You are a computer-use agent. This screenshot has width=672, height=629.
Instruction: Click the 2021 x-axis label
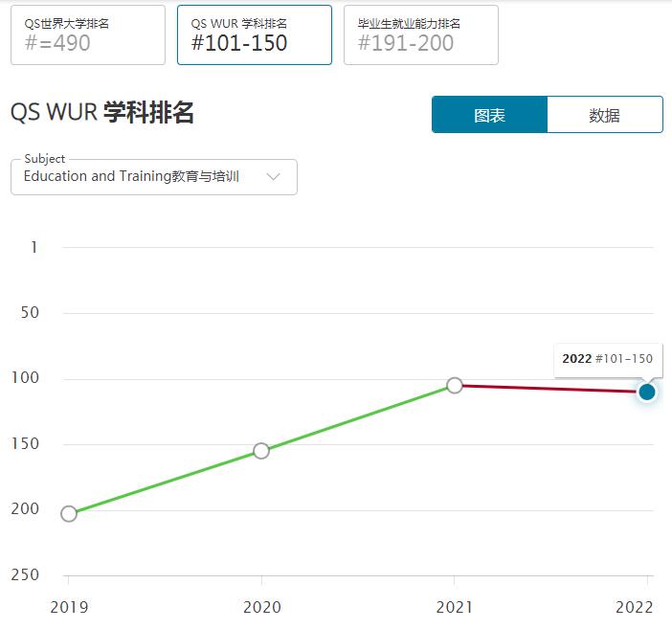click(x=455, y=607)
